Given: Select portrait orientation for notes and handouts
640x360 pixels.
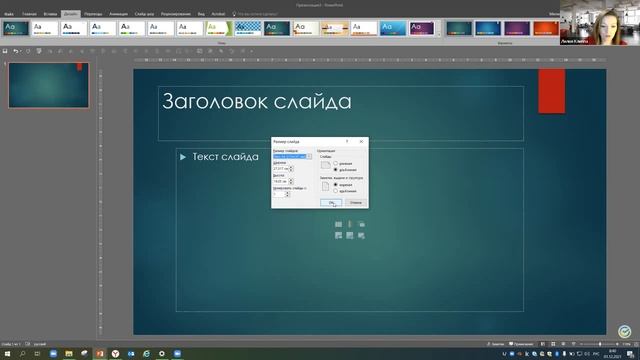Looking at the screenshot, I should [x=336, y=185].
